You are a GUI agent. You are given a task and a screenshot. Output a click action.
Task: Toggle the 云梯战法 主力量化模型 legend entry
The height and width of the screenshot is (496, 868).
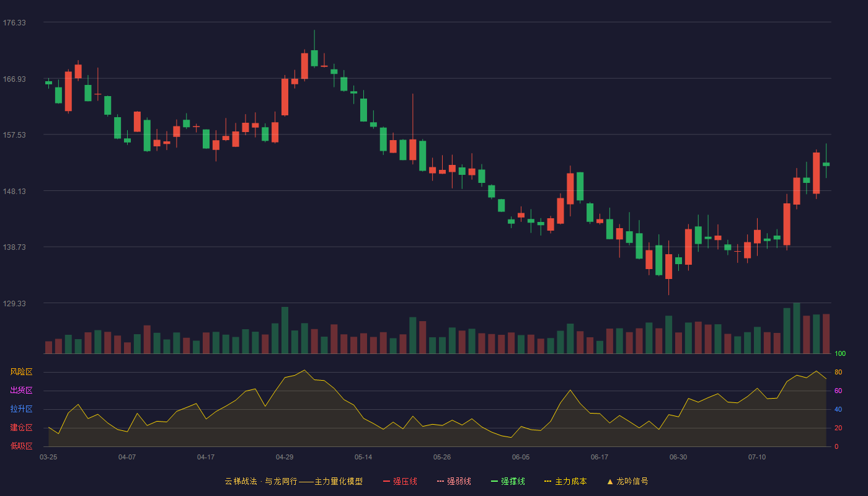[294, 481]
